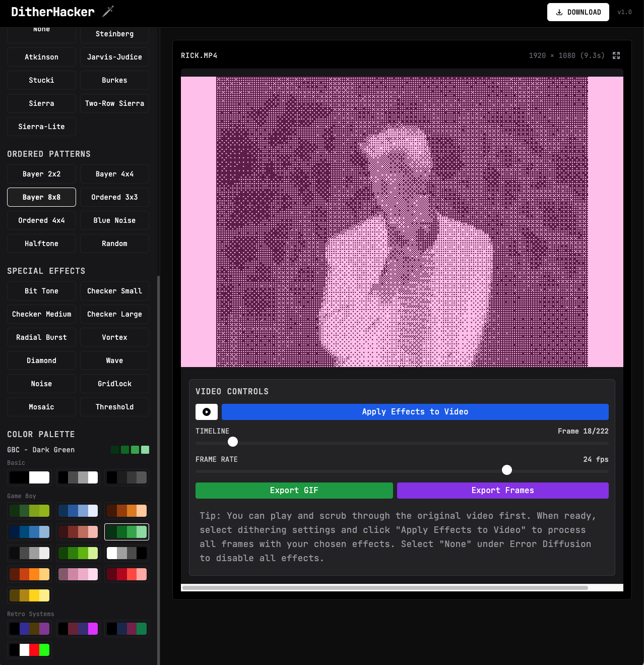
Task: Choose the gold yellow palette
Action: pos(29,595)
